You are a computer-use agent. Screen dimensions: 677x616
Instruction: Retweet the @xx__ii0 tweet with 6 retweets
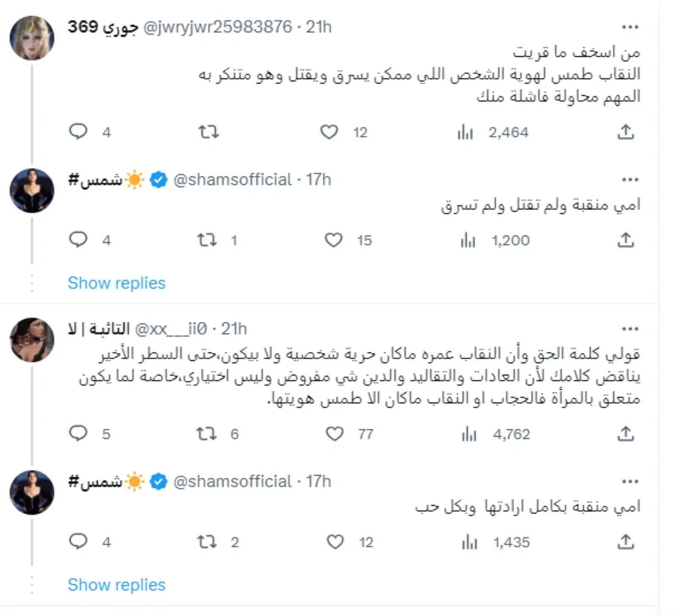(x=206, y=434)
